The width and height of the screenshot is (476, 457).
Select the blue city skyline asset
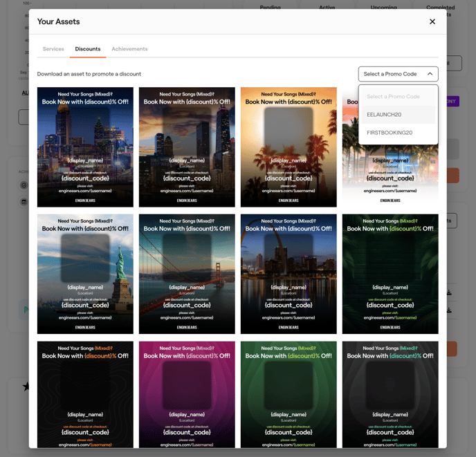click(x=85, y=147)
